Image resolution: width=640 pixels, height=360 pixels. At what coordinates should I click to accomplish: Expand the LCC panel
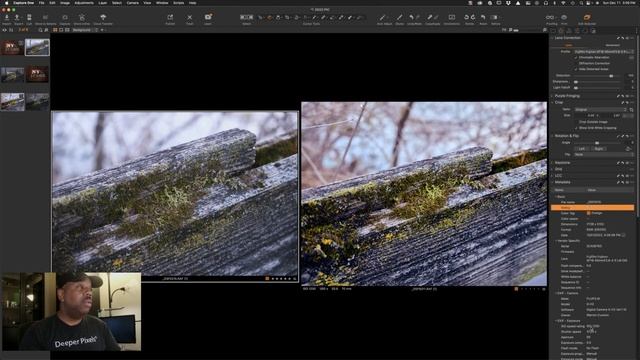[x=552, y=176]
